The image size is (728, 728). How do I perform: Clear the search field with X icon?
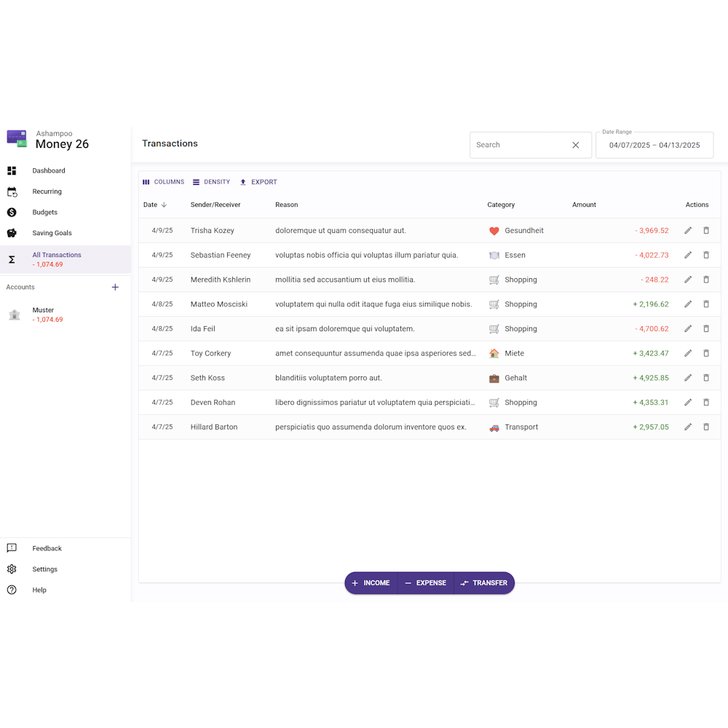(x=576, y=145)
